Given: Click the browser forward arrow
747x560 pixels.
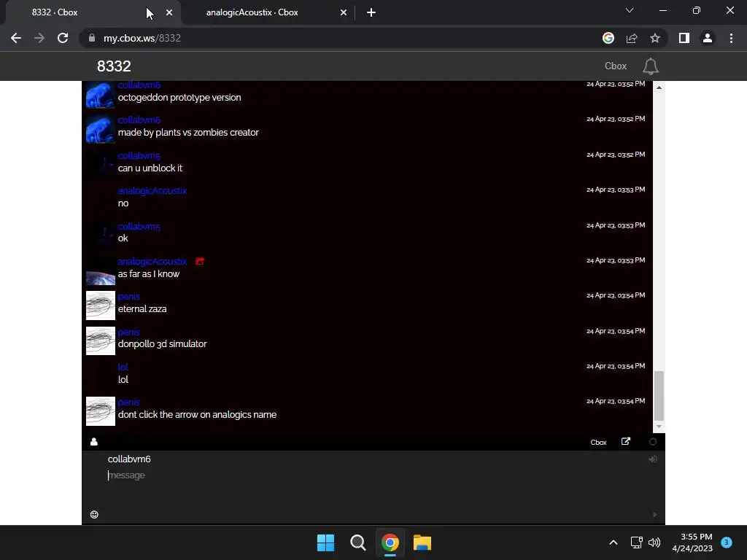Looking at the screenshot, I should click(39, 38).
